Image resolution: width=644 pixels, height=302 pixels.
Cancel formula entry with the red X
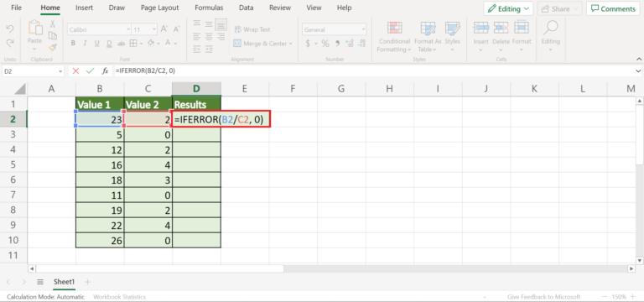75,70
